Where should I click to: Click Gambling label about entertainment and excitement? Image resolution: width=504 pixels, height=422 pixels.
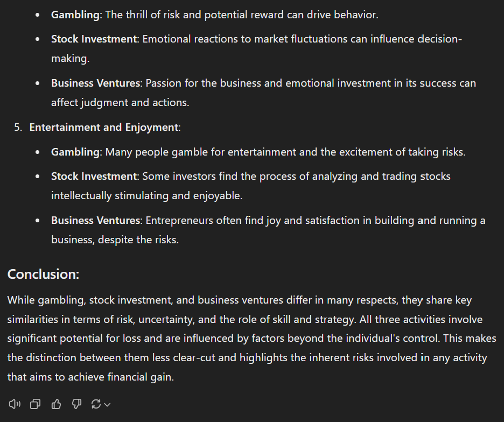click(x=75, y=152)
